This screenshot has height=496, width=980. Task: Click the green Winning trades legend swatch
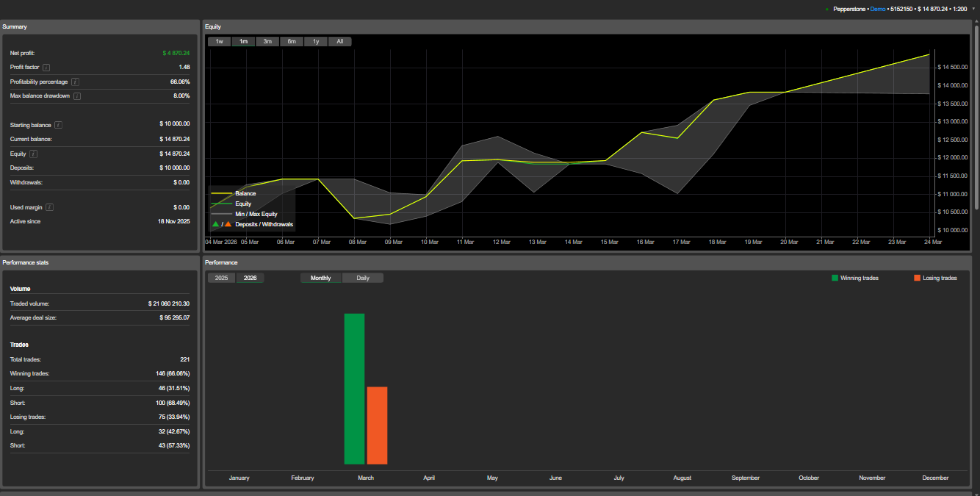pyautogui.click(x=835, y=278)
